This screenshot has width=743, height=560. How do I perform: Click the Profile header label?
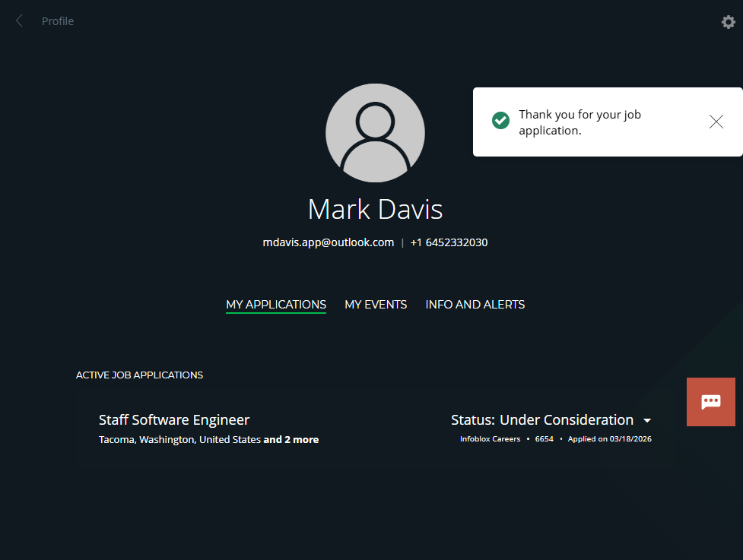pos(58,21)
